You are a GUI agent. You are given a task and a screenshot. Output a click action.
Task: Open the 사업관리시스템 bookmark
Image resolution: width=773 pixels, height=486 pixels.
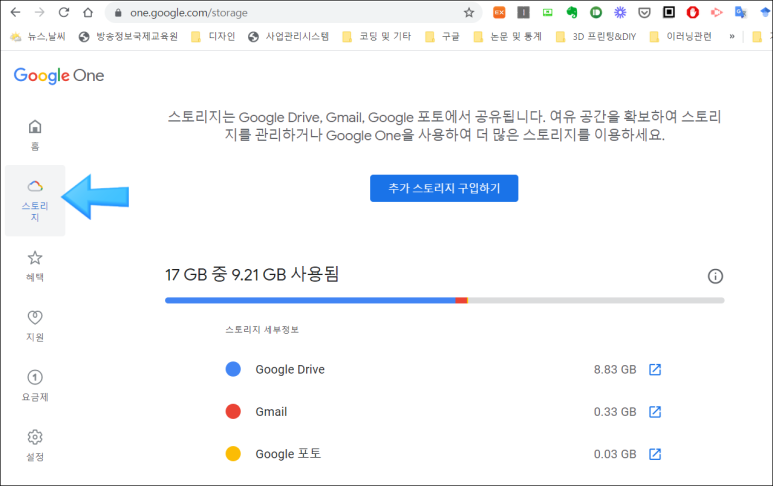click(x=289, y=36)
